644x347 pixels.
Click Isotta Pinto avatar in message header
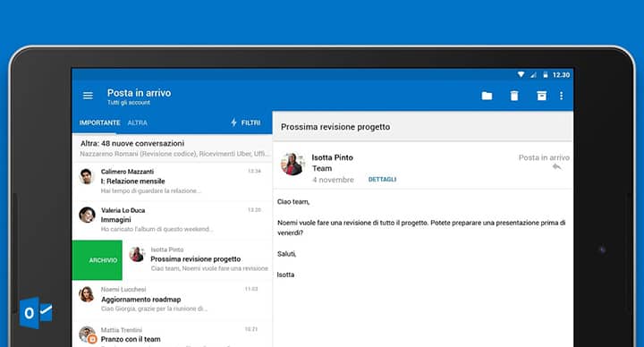[292, 164]
